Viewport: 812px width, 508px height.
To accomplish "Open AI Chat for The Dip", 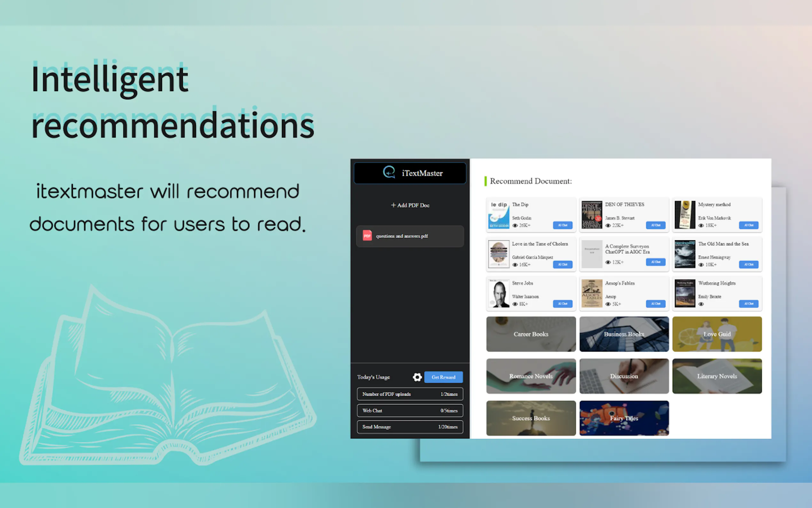I will click(x=562, y=225).
